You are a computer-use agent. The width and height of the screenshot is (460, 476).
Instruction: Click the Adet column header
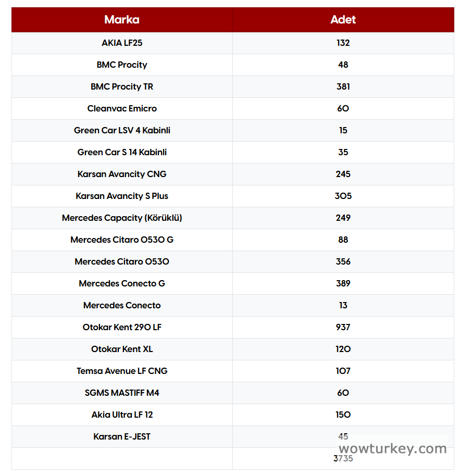pyautogui.click(x=343, y=20)
